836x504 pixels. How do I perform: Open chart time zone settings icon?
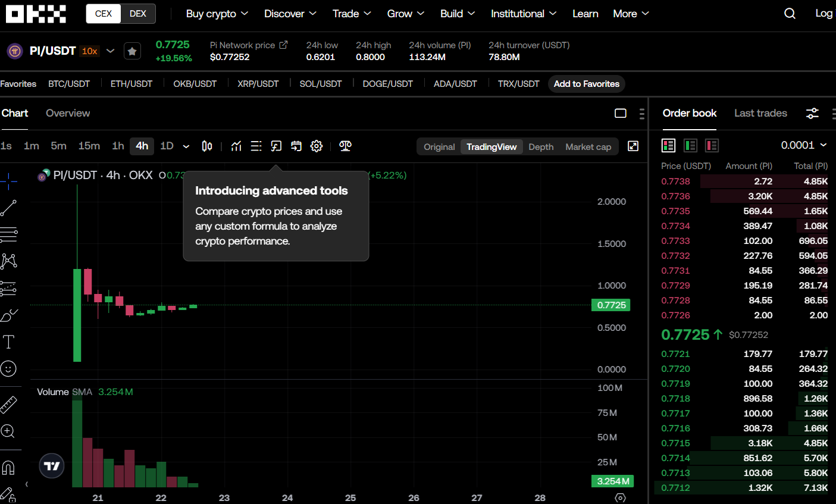click(x=620, y=498)
